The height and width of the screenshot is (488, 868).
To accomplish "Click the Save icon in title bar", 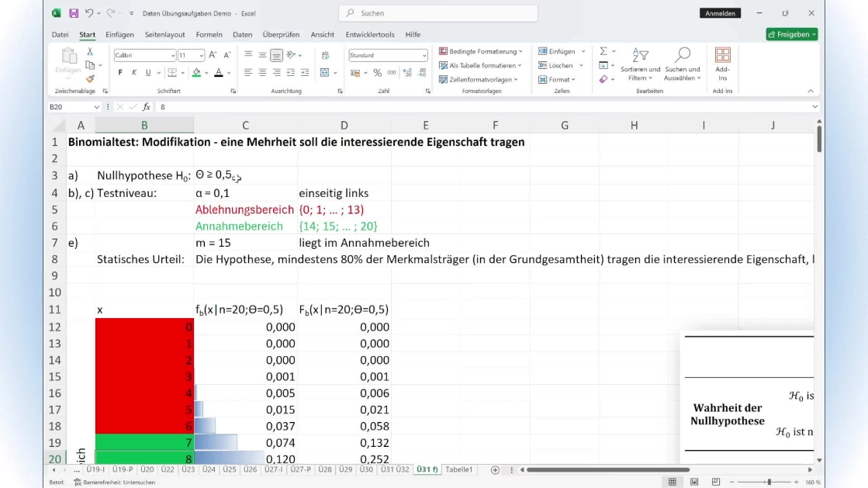I will (x=74, y=12).
